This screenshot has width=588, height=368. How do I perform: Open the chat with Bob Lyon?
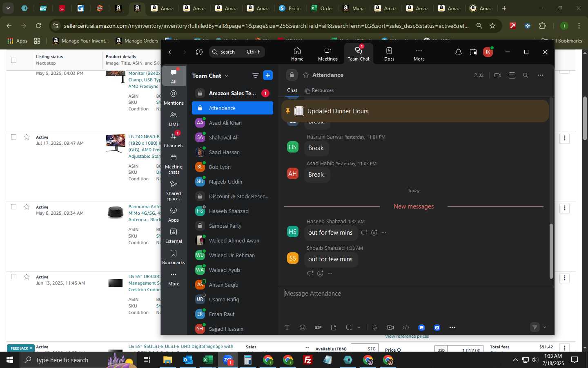233,167
